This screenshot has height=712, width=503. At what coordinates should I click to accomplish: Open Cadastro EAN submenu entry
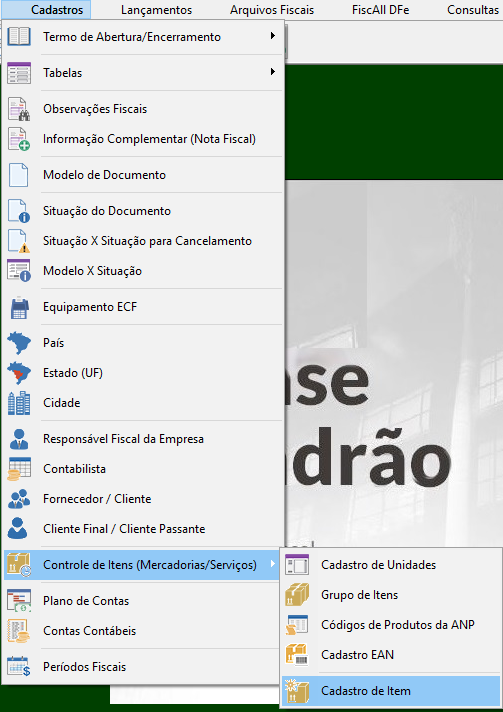point(391,655)
